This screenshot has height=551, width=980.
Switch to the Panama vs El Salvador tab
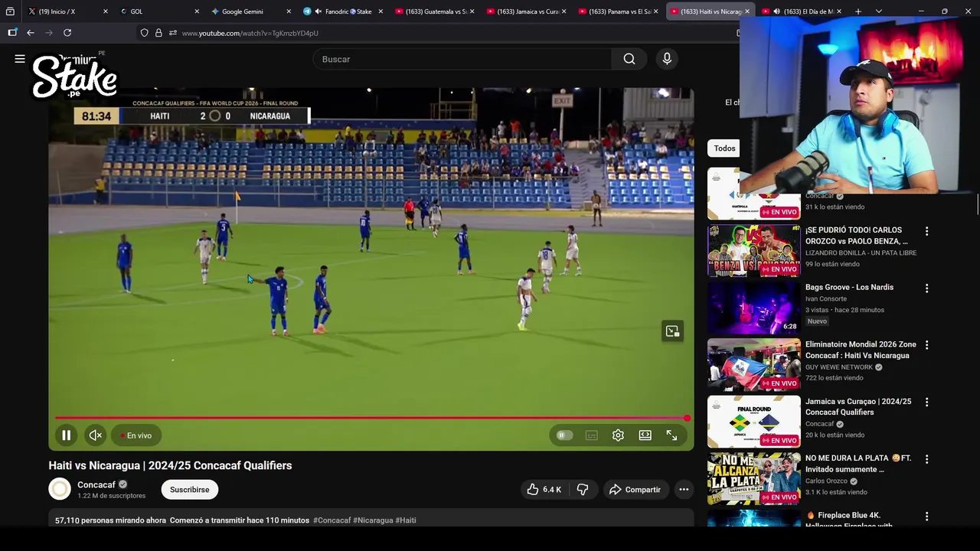coord(616,11)
